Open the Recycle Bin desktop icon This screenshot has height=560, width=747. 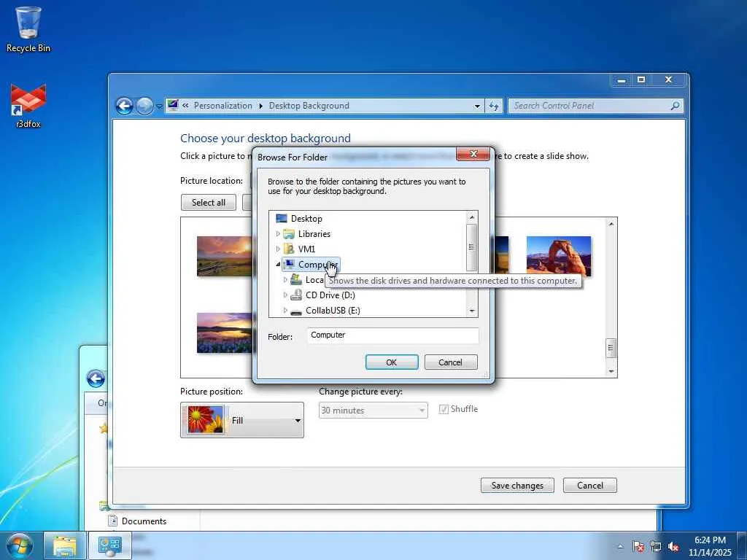pos(28,28)
